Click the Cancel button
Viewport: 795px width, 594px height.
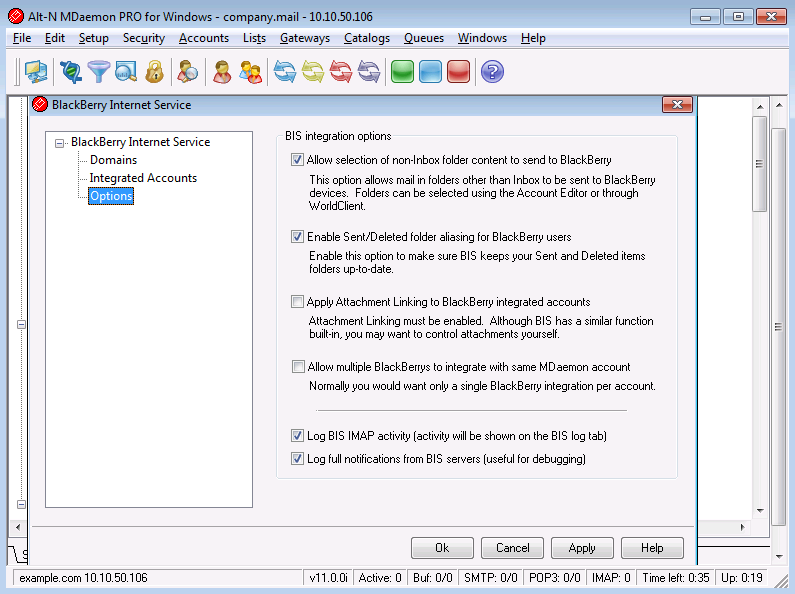click(x=513, y=548)
